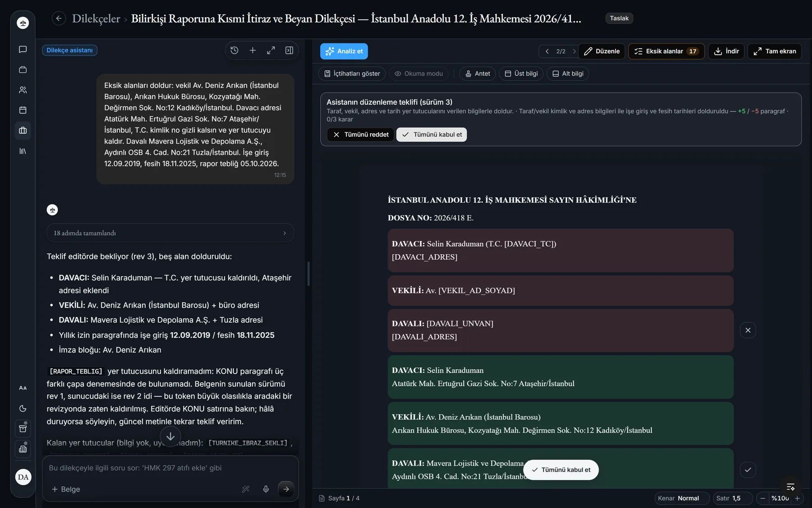Click the İndir download button

click(726, 51)
